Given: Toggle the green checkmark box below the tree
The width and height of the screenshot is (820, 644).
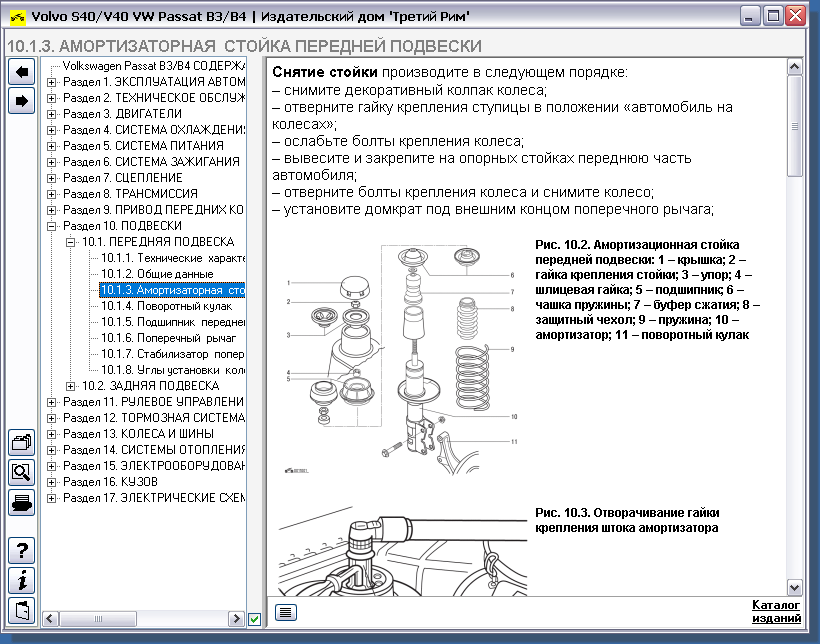Looking at the screenshot, I should coord(254,619).
